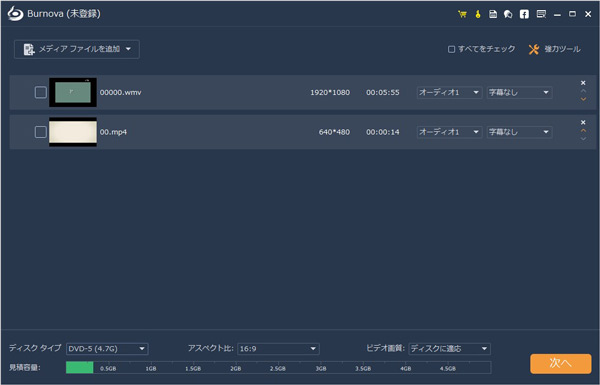Open the メディアファイルを追加 dropdown arrow
Image resolution: width=600 pixels, height=385 pixels.
coord(128,49)
